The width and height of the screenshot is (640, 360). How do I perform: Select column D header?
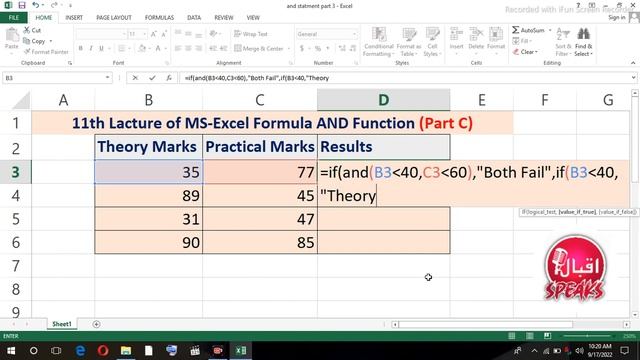coord(384,100)
